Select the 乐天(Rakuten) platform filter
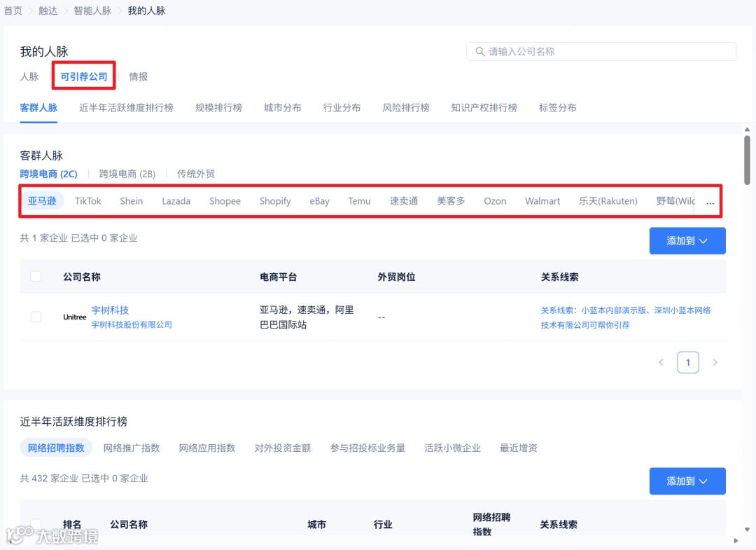The width and height of the screenshot is (756, 550). [x=608, y=201]
